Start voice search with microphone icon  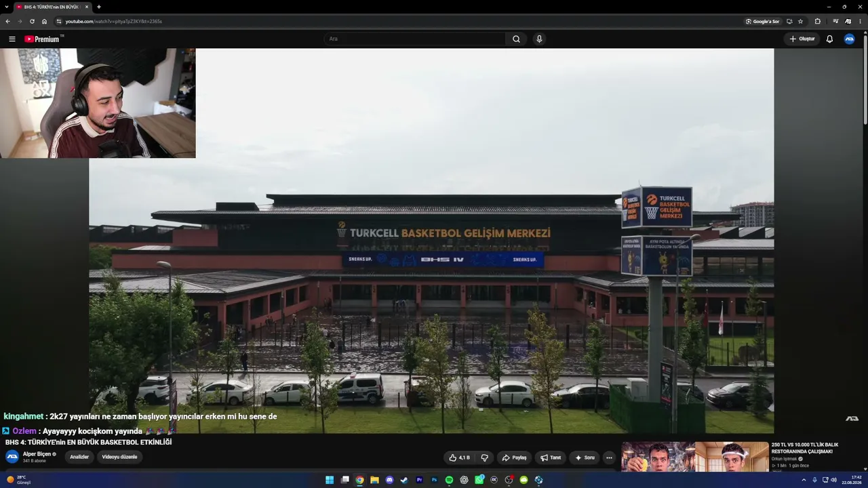coord(539,39)
